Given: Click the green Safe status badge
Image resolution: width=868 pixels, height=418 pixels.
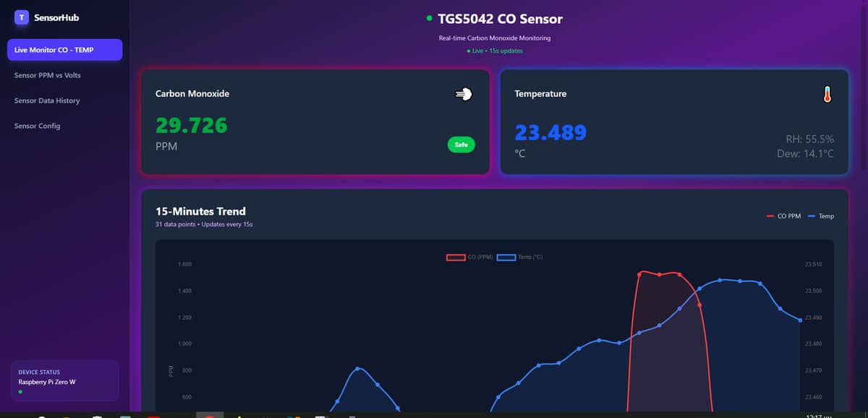Looking at the screenshot, I should 461,145.
